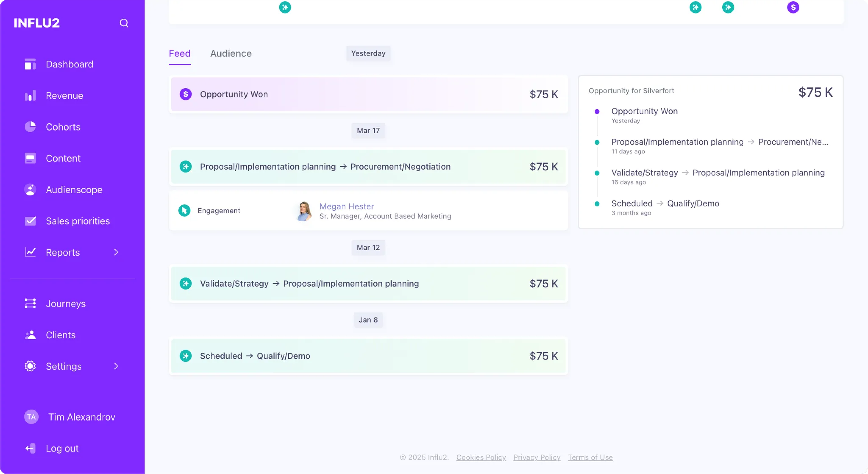Click the Settings gear icon
The width and height of the screenshot is (868, 474).
(x=30, y=366)
